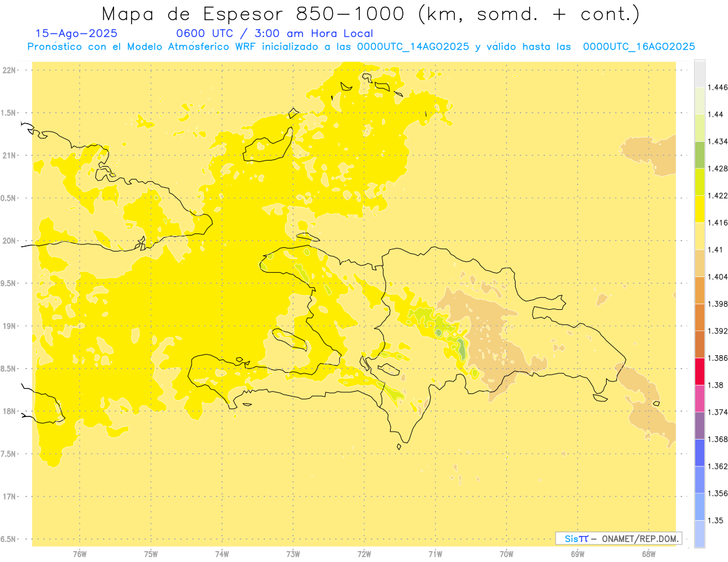728x562 pixels.
Task: Click the "20N" latitude label
Action: pyautogui.click(x=9, y=241)
